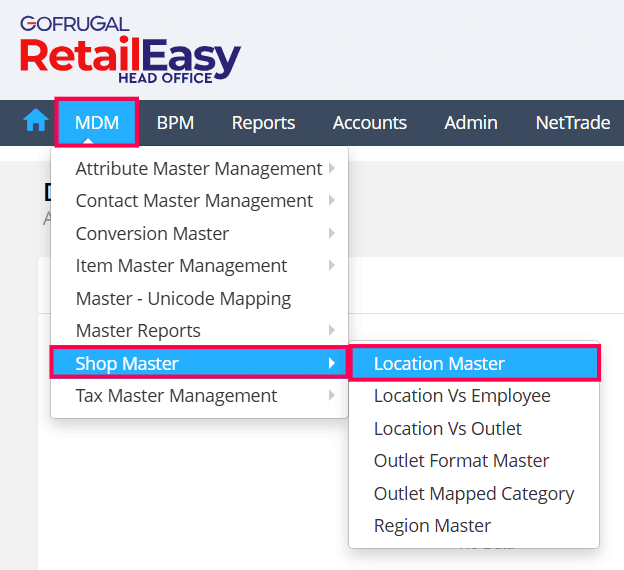Open the BPM menu
This screenshot has width=624, height=570.
point(175,123)
